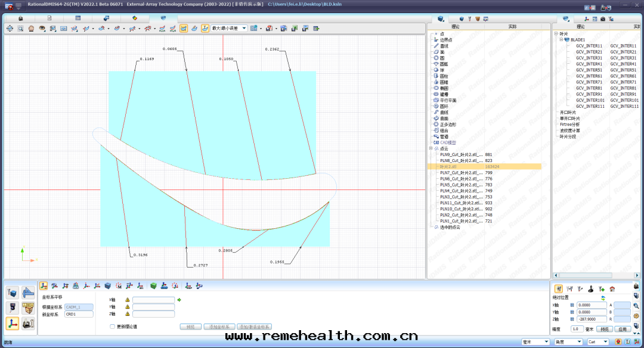Viewport: 644px width, 348px height.
Task: Click the 应用 button
Action: coord(623,329)
